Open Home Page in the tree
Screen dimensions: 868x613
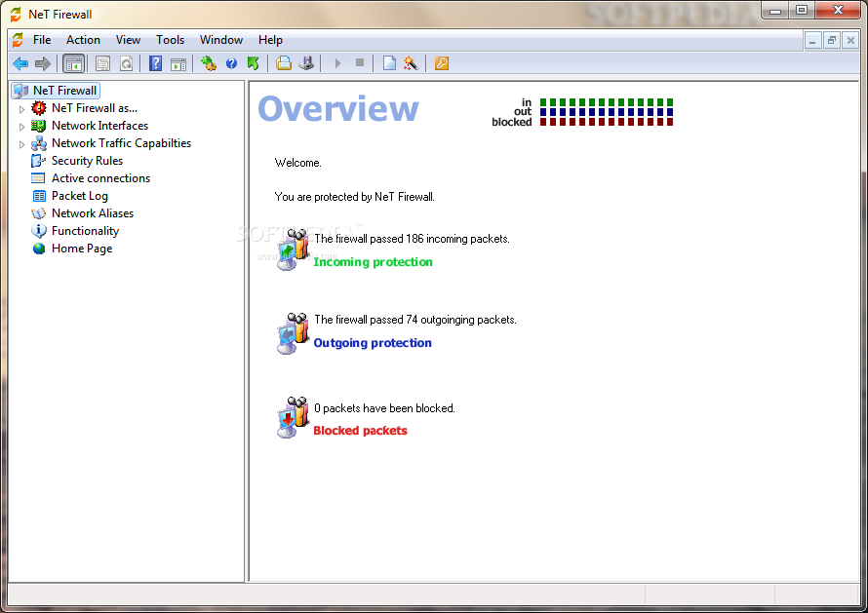coord(82,249)
